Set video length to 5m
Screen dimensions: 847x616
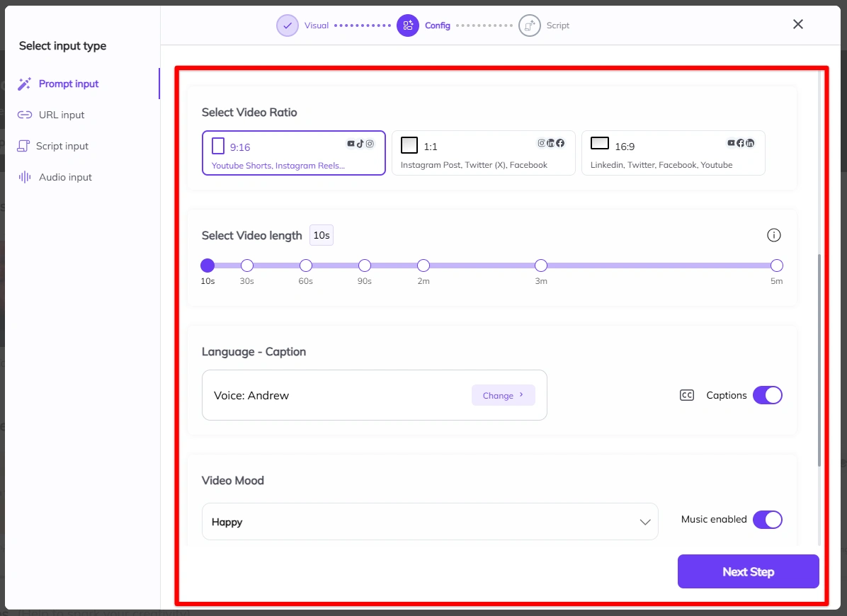777,265
